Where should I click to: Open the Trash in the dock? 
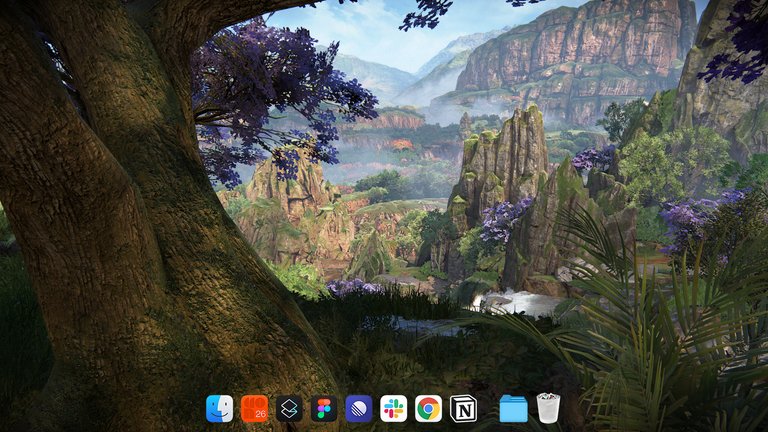click(x=548, y=408)
